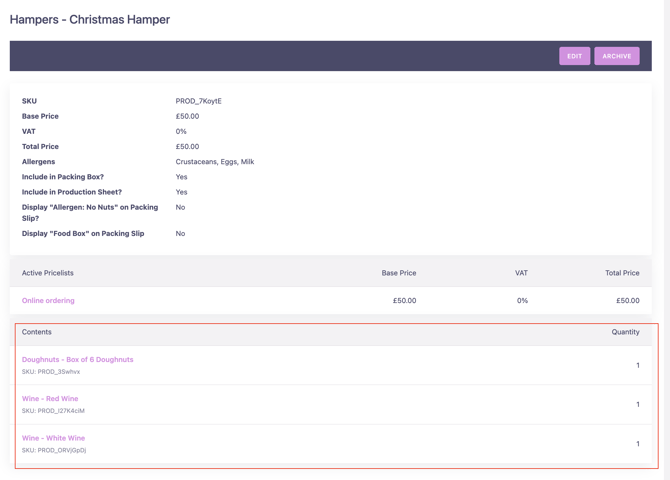Open Doughnuts - Box of 6 Doughnuts link
Image resolution: width=670 pixels, height=480 pixels.
pyautogui.click(x=77, y=359)
